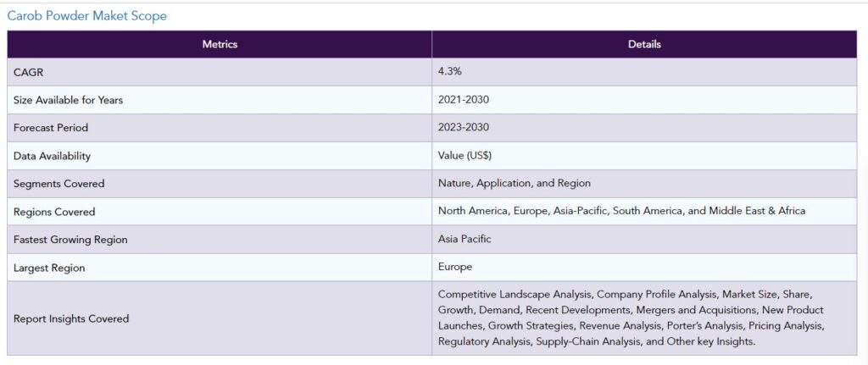The width and height of the screenshot is (868, 365).
Task: Click the Carob Powder Maket Scope title
Action: point(86,16)
